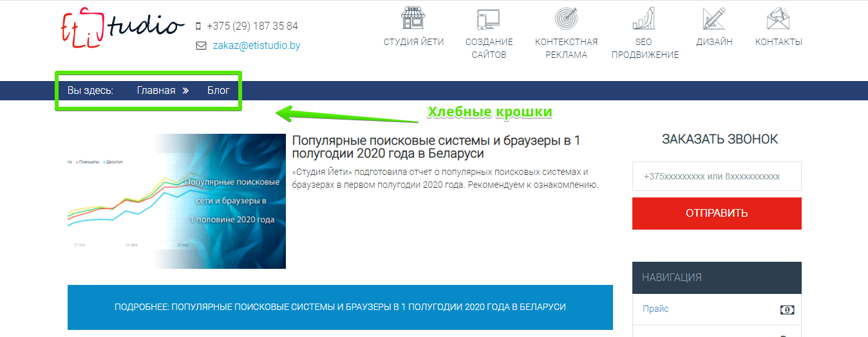This screenshot has width=868, height=337.
Task: Click the target icon above Контекстная реклама
Action: point(566,19)
